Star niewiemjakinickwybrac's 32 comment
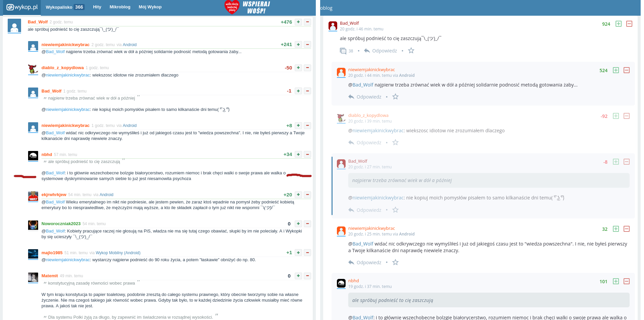 [395, 262]
